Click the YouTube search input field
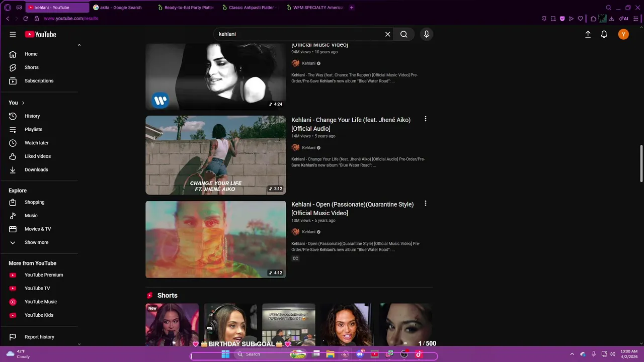This screenshot has height=362, width=644. tap(299, 34)
